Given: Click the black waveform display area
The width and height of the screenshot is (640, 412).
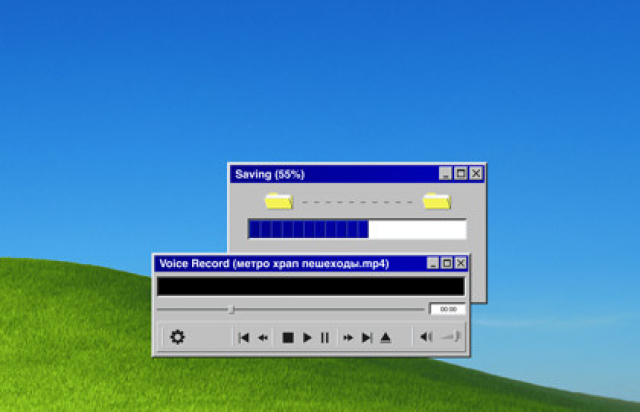Looking at the screenshot, I should pos(311,286).
